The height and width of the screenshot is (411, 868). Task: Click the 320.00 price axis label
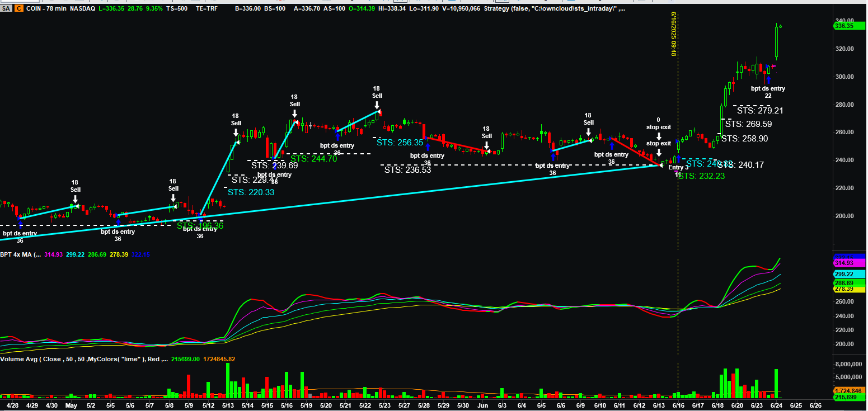[845, 49]
